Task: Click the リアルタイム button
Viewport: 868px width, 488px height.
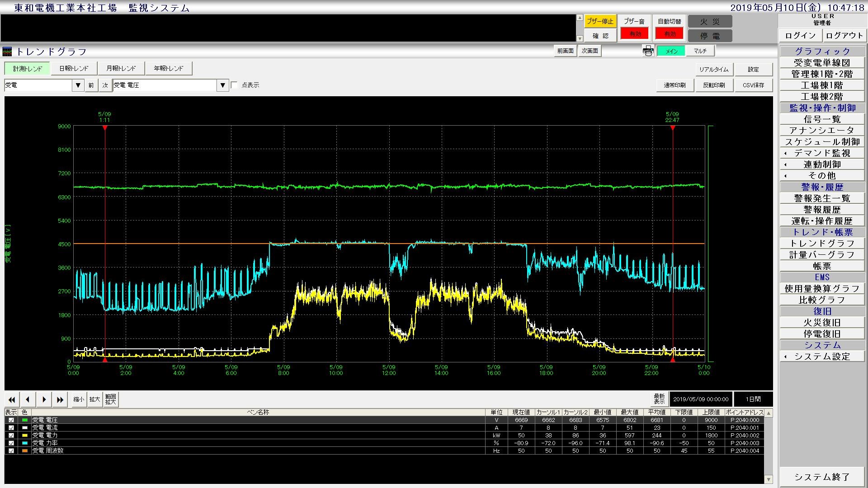Action: click(x=713, y=70)
